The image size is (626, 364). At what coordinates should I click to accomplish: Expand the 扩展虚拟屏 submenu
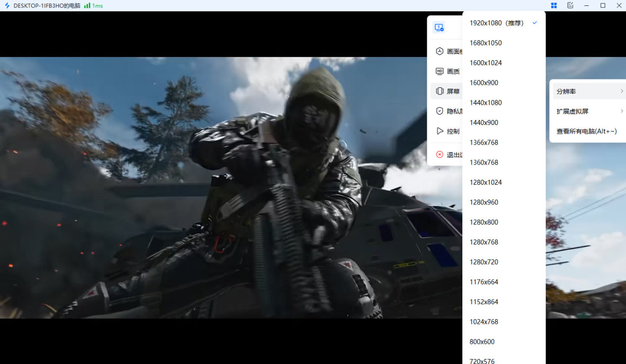point(589,111)
